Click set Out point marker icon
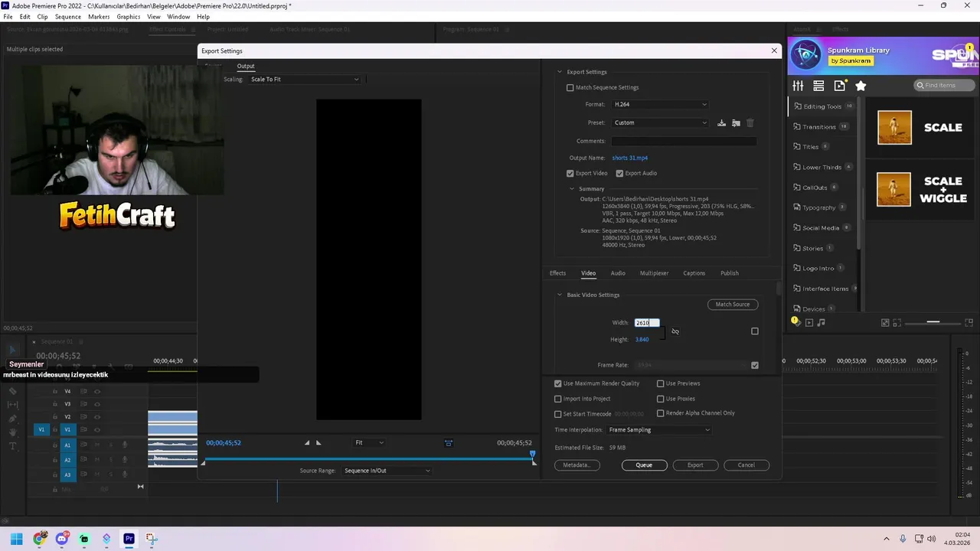This screenshot has height=551, width=980. (318, 442)
